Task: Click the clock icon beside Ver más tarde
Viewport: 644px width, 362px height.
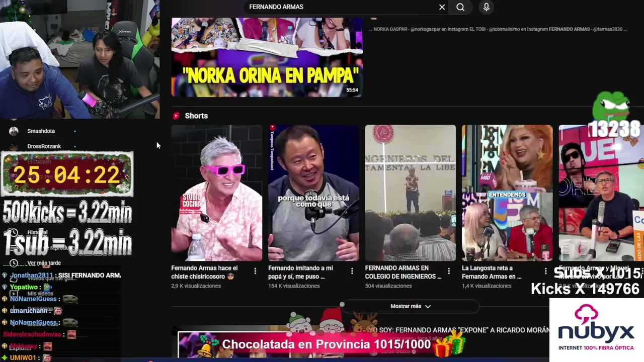Action: click(x=14, y=263)
